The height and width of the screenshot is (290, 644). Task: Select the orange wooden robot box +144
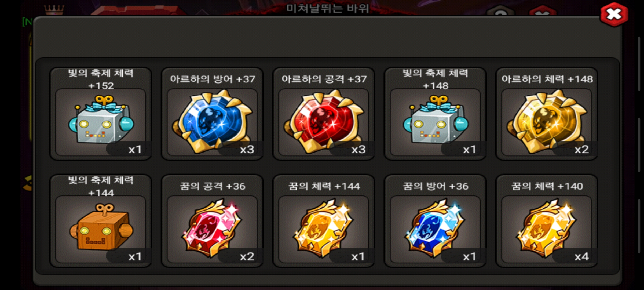coord(101,227)
